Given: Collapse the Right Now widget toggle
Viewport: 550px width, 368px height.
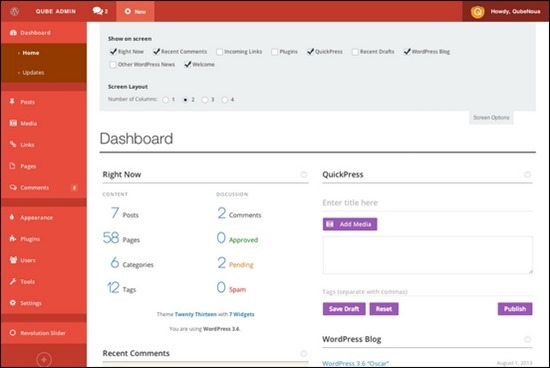Looking at the screenshot, I should point(304,174).
